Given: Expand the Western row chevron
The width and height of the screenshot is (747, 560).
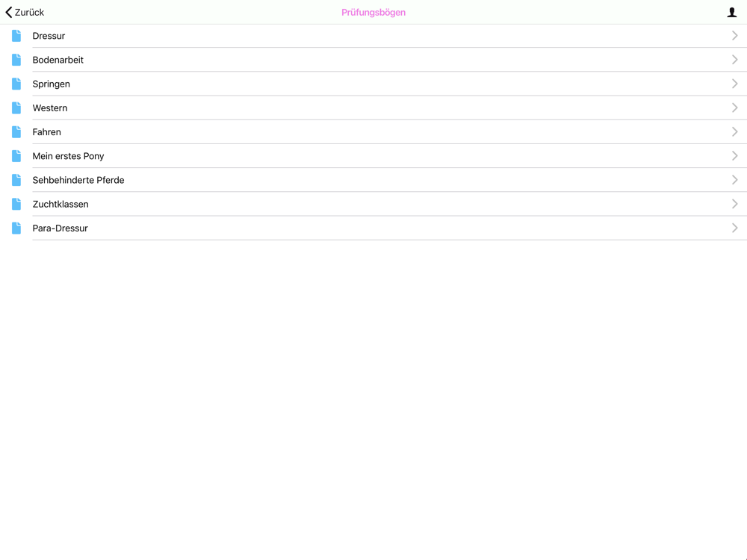Looking at the screenshot, I should click(x=734, y=108).
